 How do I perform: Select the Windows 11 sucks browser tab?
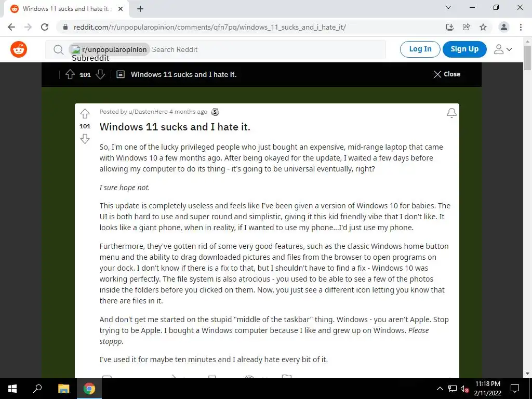(66, 9)
